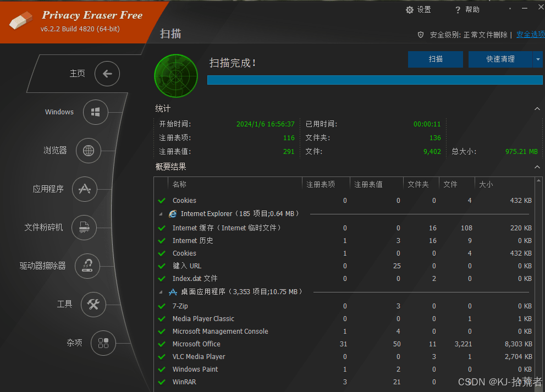This screenshot has width=545, height=392.
Task: Sort by 文件夹 column header
Action: (421, 184)
